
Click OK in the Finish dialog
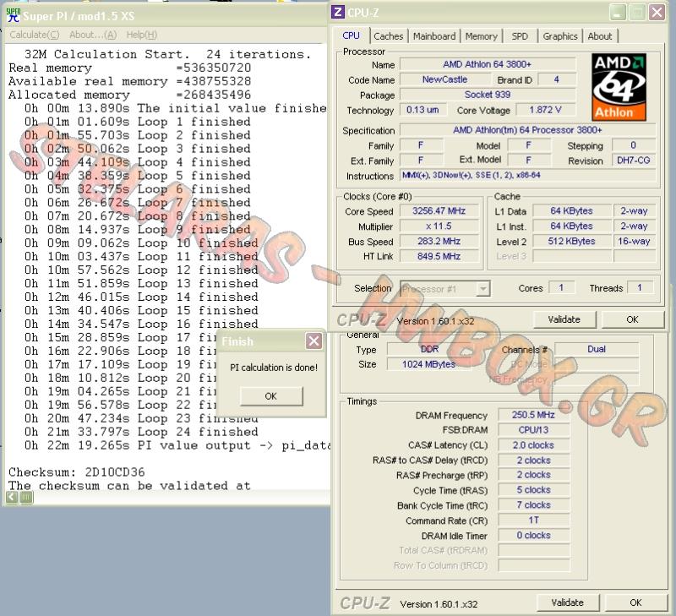pos(271,396)
